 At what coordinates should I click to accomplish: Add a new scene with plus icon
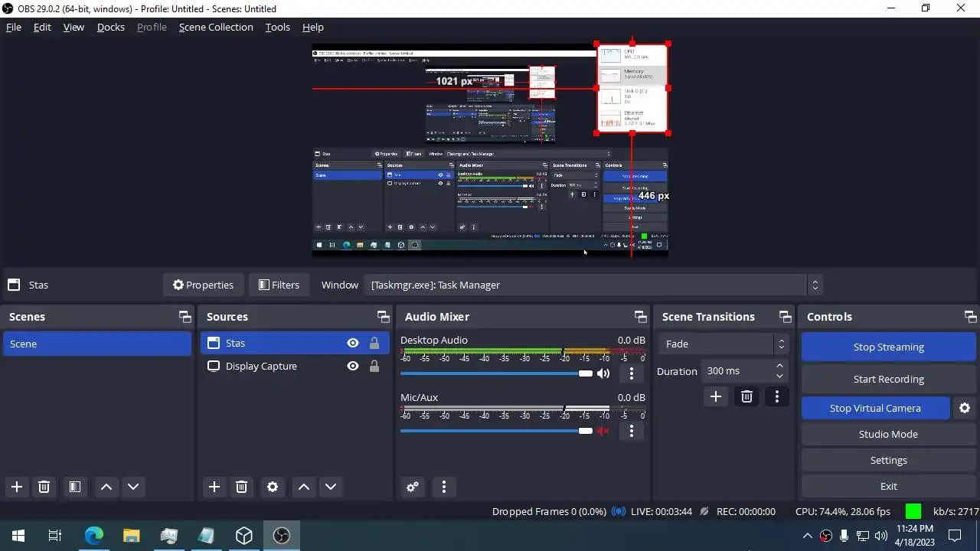[17, 487]
